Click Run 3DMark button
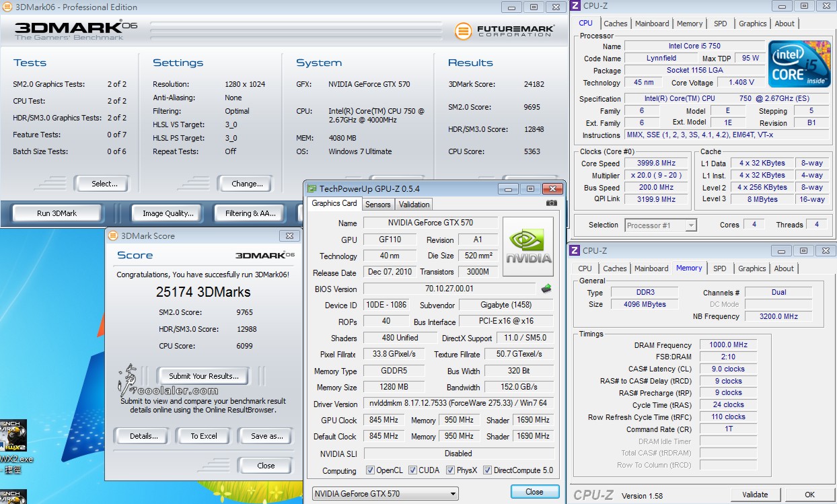The image size is (837, 504). [x=57, y=213]
